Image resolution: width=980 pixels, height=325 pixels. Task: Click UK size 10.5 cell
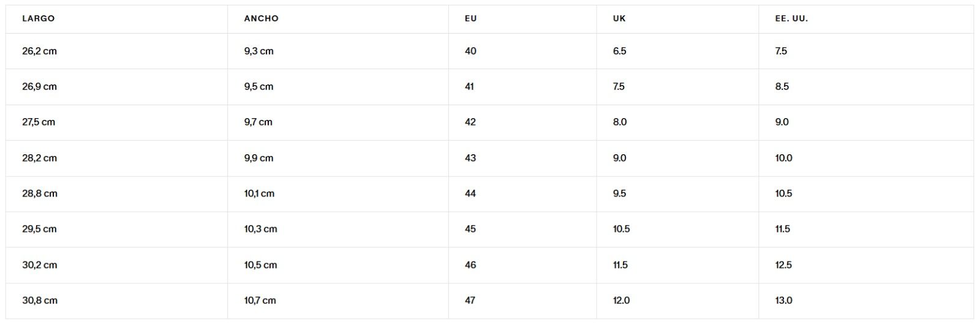click(621, 229)
